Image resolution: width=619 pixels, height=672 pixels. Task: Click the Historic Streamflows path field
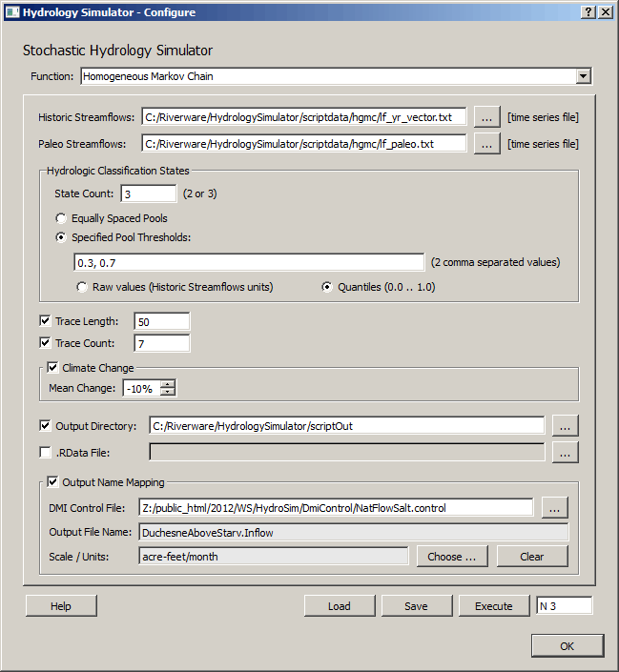coord(304,117)
